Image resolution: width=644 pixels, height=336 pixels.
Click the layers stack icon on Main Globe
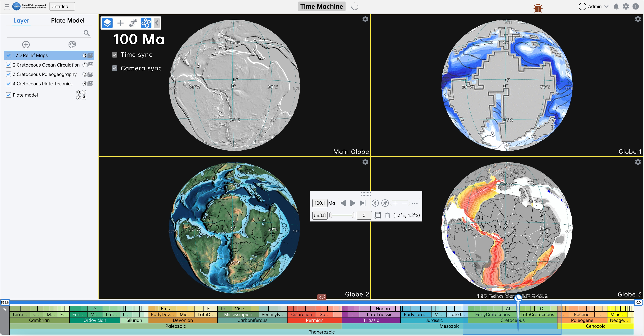coord(107,23)
